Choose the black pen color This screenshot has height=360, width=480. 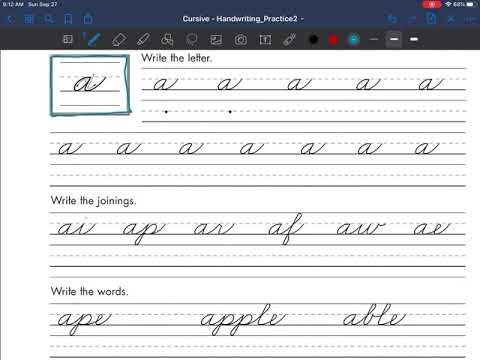pos(313,40)
